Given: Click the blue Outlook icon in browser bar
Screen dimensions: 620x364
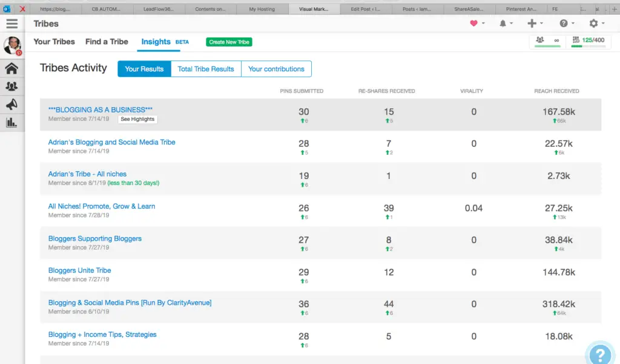Looking at the screenshot, I should tap(7, 8).
